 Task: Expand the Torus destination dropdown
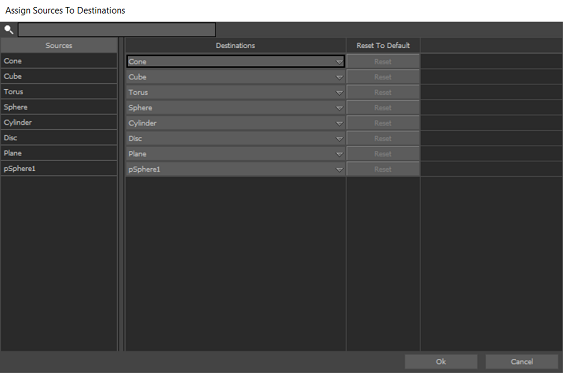pyautogui.click(x=236, y=92)
